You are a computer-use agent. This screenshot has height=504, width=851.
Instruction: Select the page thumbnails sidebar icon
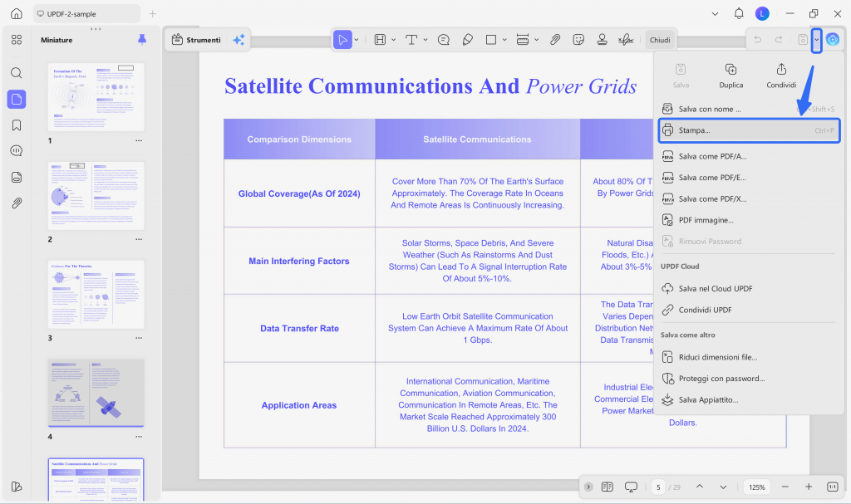(17, 100)
